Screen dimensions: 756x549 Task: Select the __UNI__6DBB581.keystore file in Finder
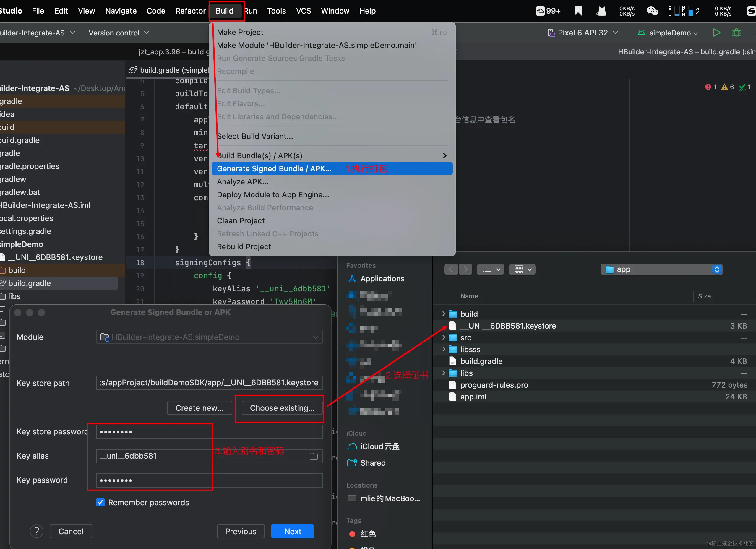pos(508,326)
